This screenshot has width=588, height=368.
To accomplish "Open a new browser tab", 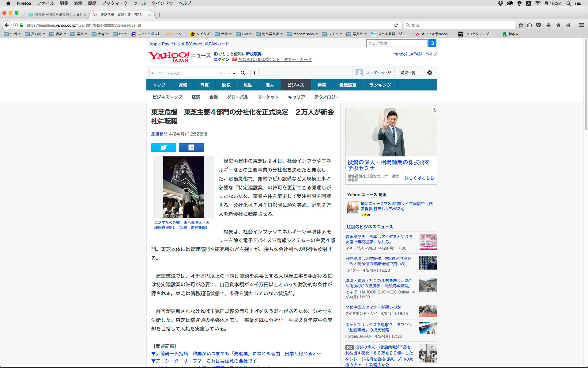I will click(x=160, y=15).
